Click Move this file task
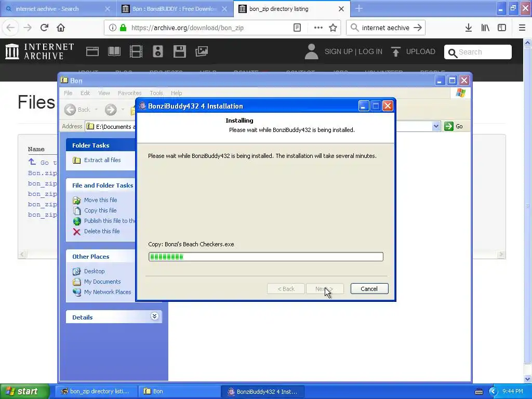 pyautogui.click(x=100, y=200)
